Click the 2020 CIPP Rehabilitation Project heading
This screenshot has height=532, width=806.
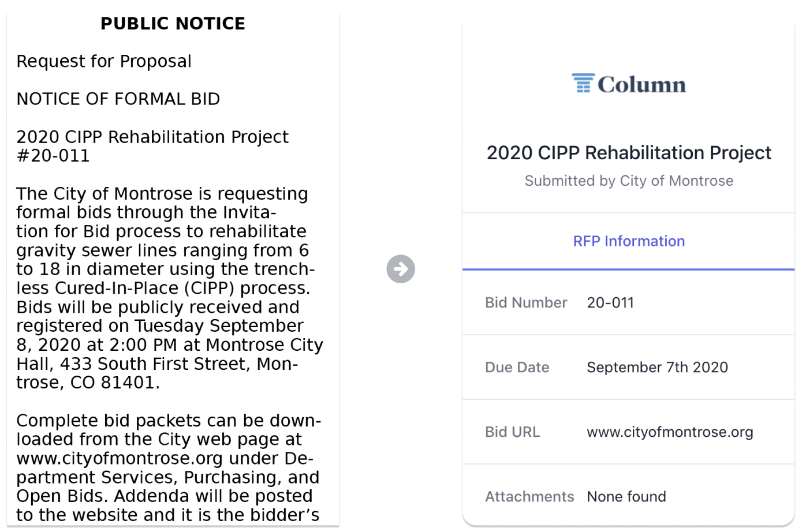(x=629, y=153)
